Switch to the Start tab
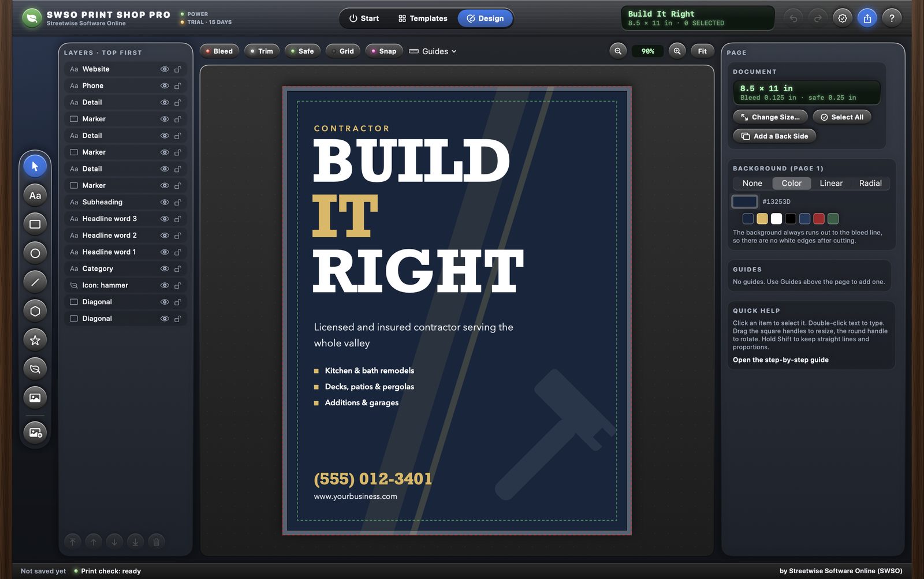This screenshot has width=924, height=579. coord(364,18)
